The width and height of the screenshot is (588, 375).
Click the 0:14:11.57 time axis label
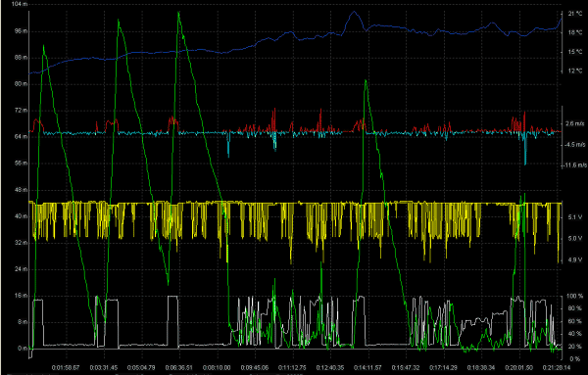pos(367,368)
